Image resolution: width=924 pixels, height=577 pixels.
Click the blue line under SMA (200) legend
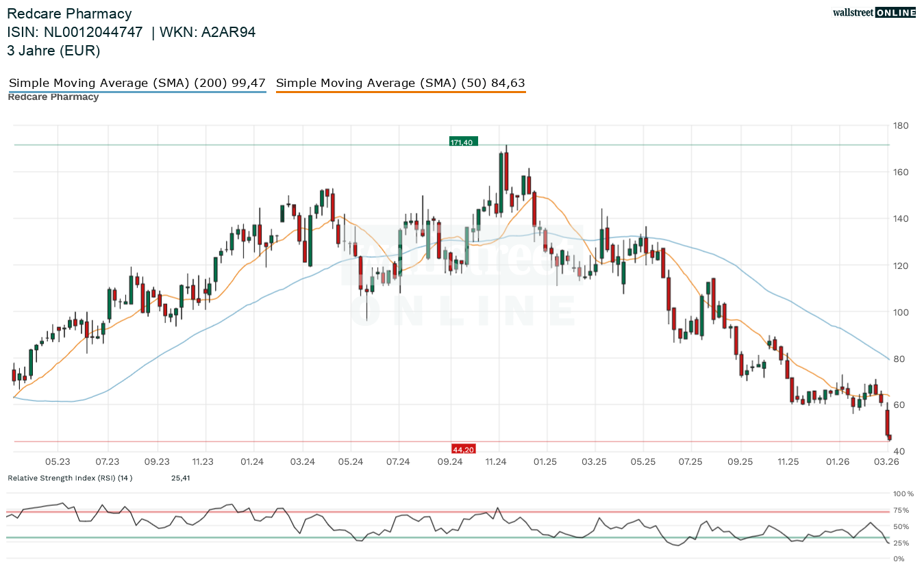pyautogui.click(x=137, y=91)
